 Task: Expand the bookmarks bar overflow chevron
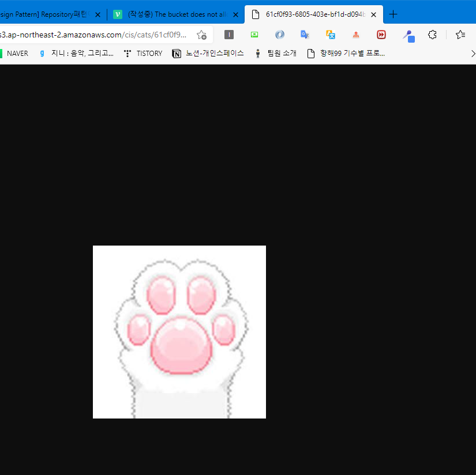tap(473, 54)
